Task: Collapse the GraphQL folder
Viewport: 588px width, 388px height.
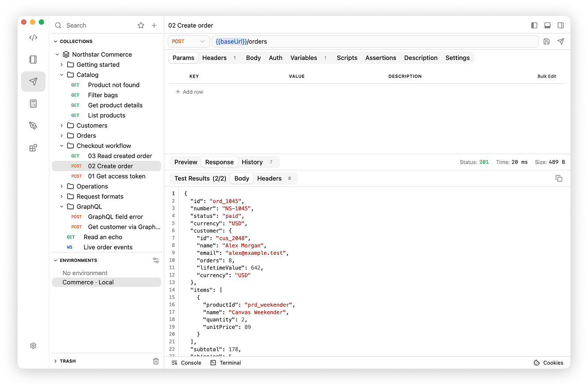Action: pyautogui.click(x=62, y=207)
